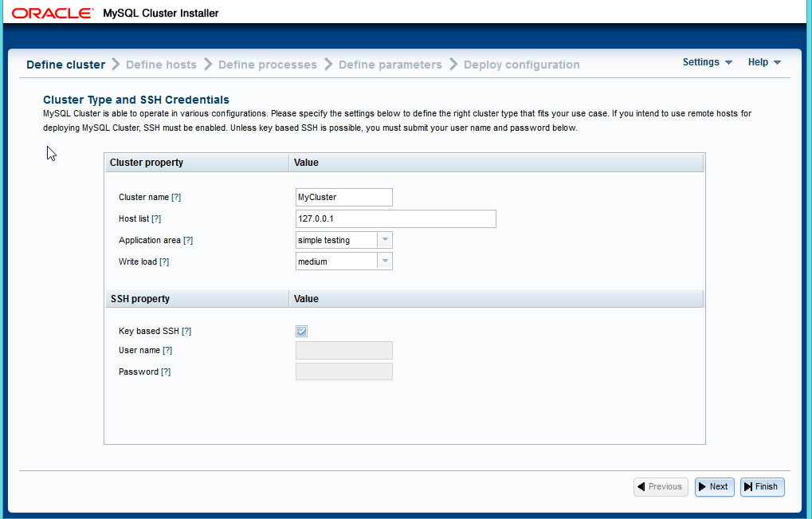The image size is (812, 519).
Task: Go to the Define hosts step
Action: tap(161, 65)
